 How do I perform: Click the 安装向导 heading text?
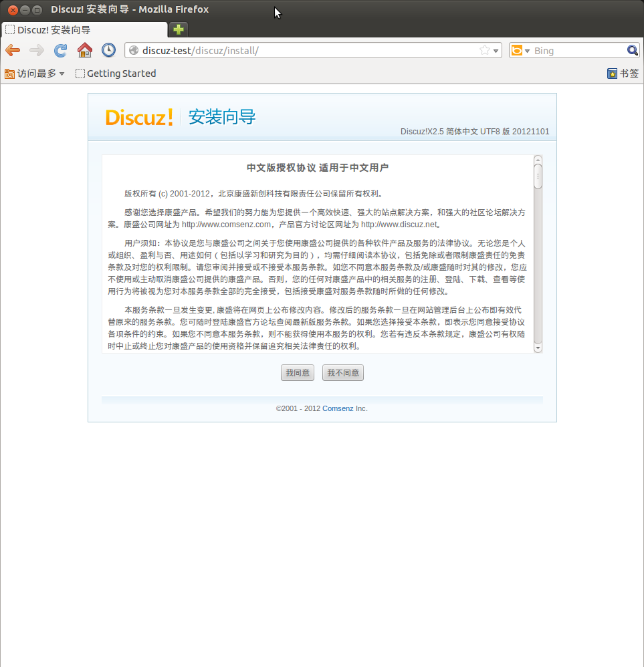(222, 117)
